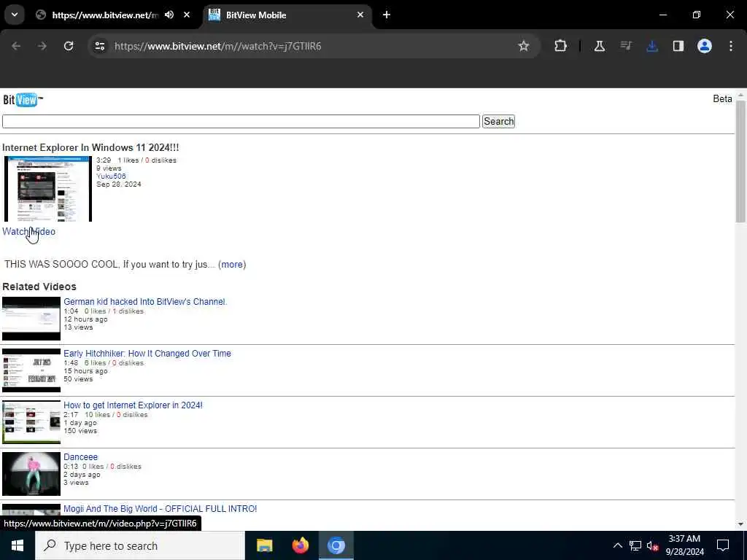Viewport: 747px width, 560px height.
Task: Open the muted volume tray icon
Action: click(653, 545)
